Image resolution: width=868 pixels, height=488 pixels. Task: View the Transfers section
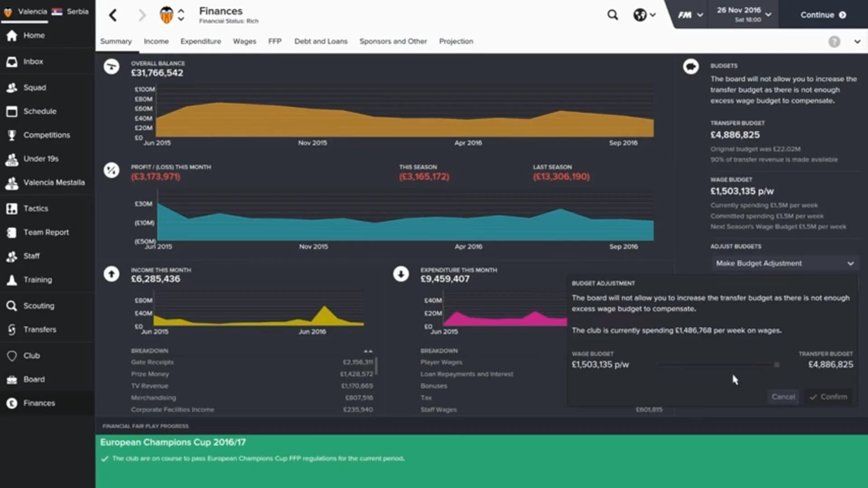tap(40, 329)
